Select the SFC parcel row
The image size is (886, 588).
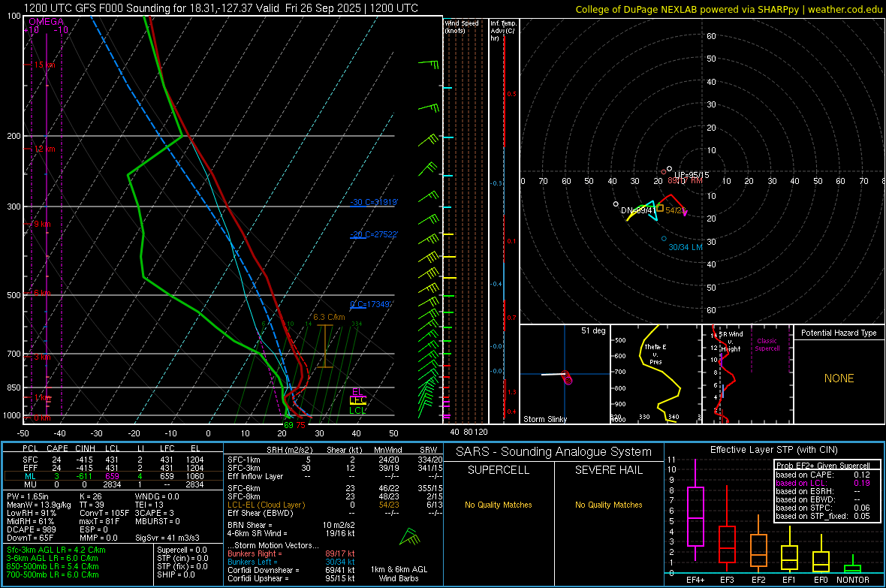click(113, 460)
